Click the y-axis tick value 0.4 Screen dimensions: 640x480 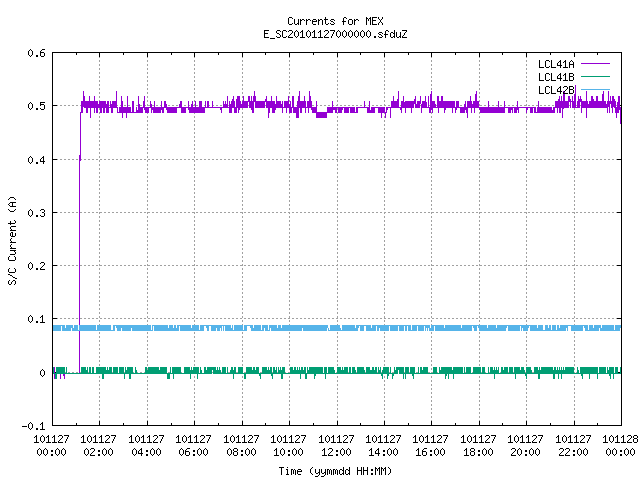(x=36, y=160)
